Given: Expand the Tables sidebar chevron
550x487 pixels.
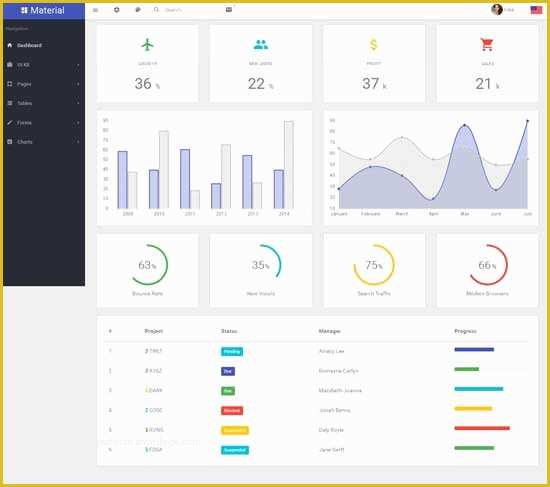Looking at the screenshot, I should (x=78, y=104).
